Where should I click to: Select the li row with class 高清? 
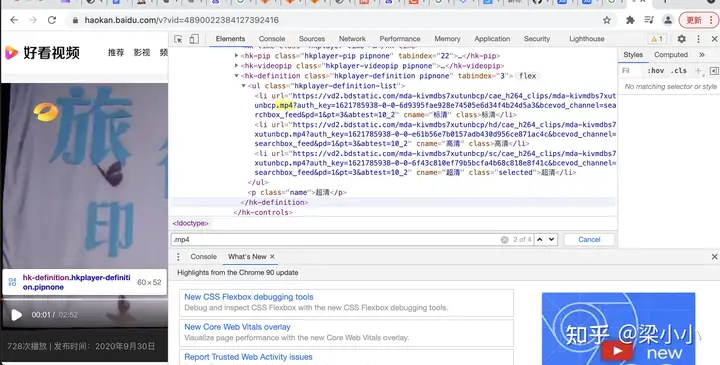tap(435, 134)
